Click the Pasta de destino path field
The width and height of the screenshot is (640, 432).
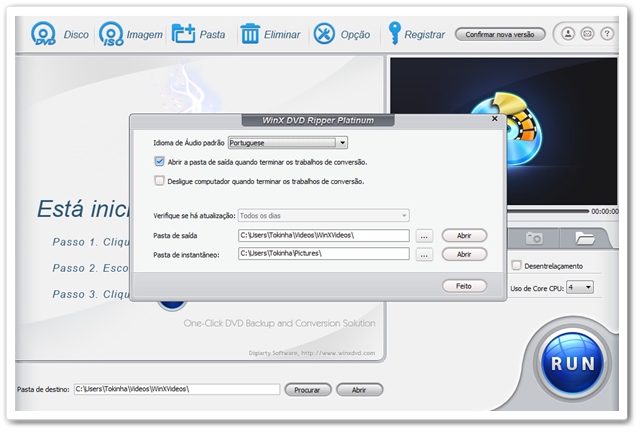[x=177, y=389]
